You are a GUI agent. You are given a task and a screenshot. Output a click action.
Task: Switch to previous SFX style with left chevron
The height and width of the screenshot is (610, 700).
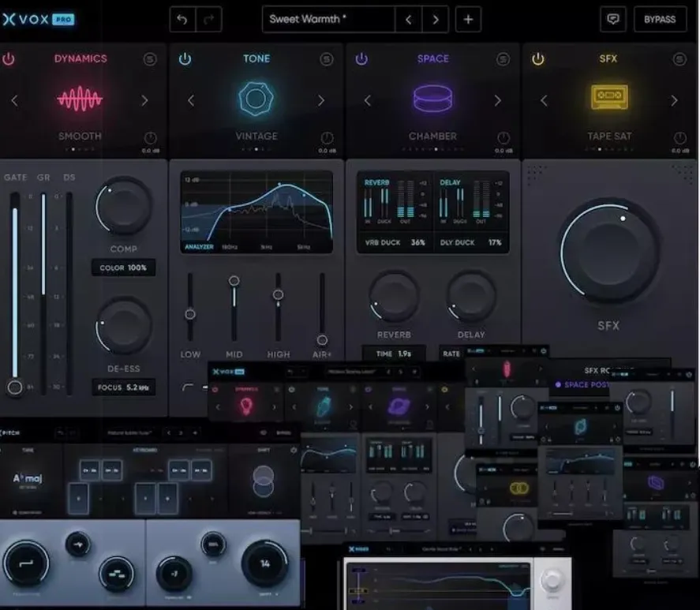(544, 100)
